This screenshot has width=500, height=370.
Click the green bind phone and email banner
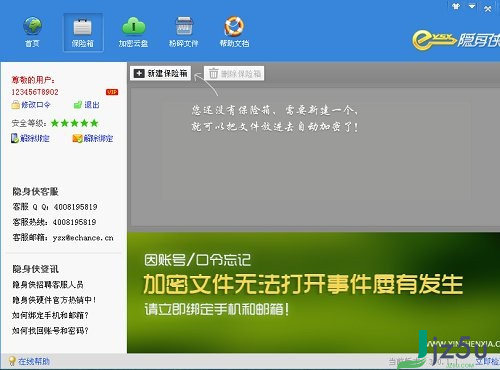(x=313, y=292)
